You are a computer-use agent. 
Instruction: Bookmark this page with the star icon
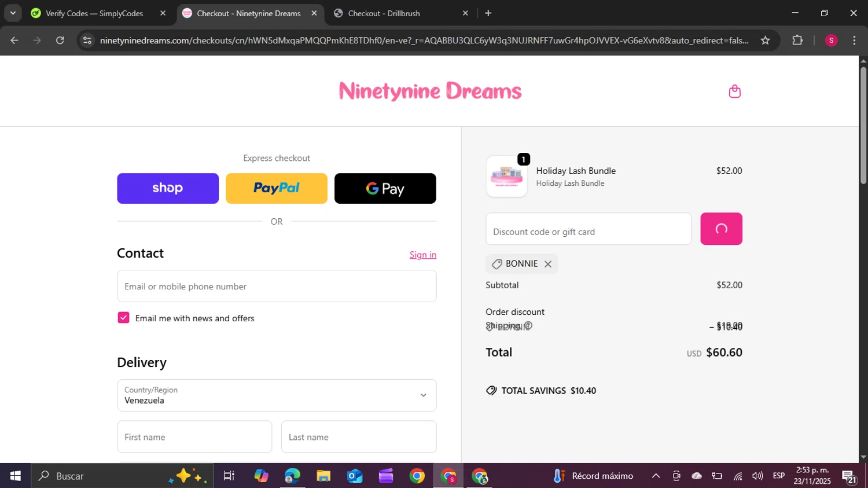coord(765,41)
